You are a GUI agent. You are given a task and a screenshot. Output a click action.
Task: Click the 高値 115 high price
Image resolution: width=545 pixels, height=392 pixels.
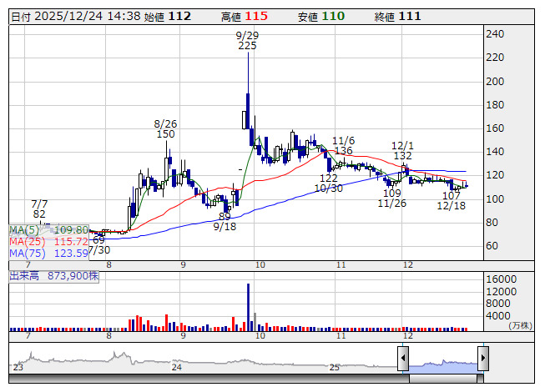[245, 17]
